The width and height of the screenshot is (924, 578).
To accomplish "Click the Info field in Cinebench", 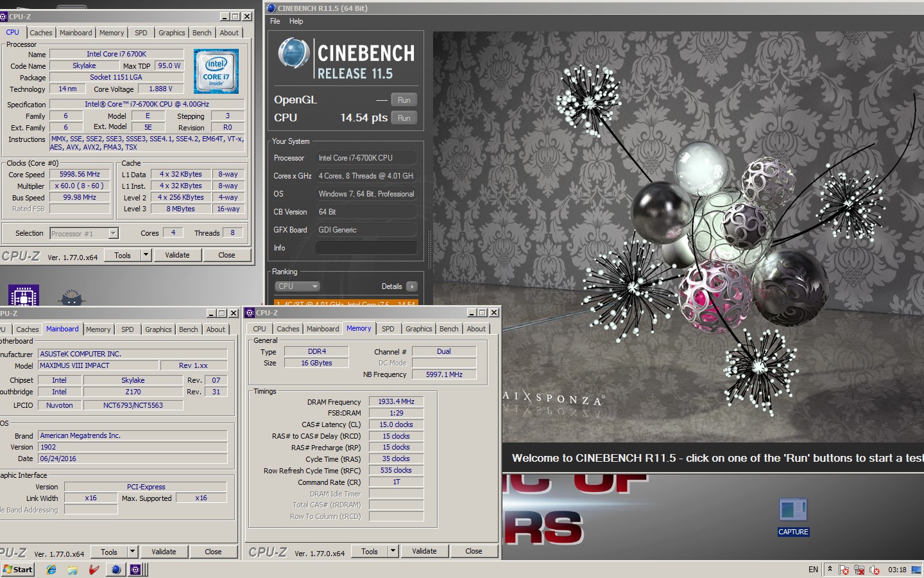I will click(366, 248).
